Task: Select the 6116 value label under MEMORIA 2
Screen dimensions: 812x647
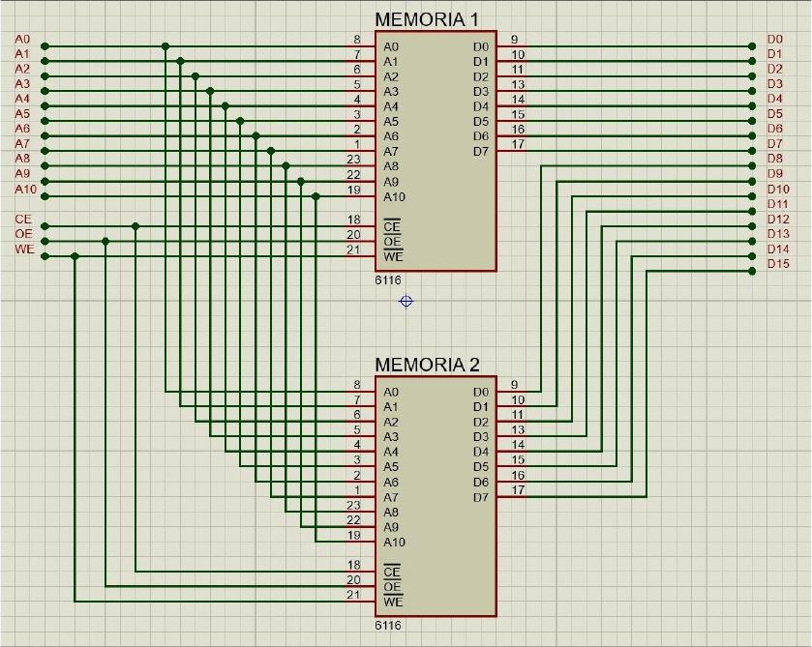Action: click(x=388, y=626)
